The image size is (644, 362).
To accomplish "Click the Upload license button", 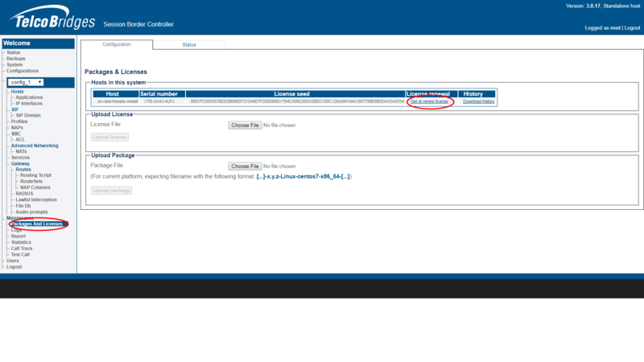I will point(109,137).
